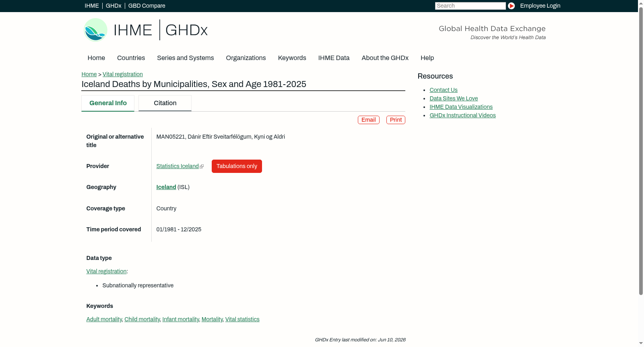Screen dimensions: 644x347
Task: Open GBD Compare in top bar
Action: pos(147,6)
